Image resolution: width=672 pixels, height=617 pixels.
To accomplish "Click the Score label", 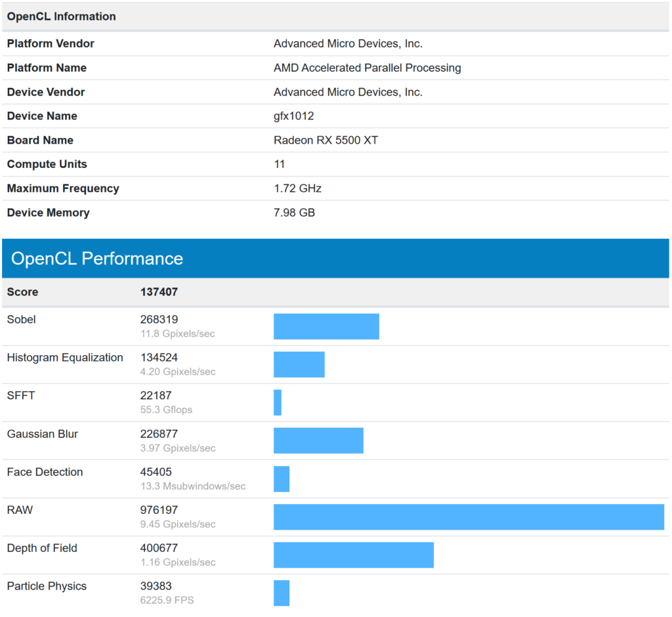I will pos(23,292).
